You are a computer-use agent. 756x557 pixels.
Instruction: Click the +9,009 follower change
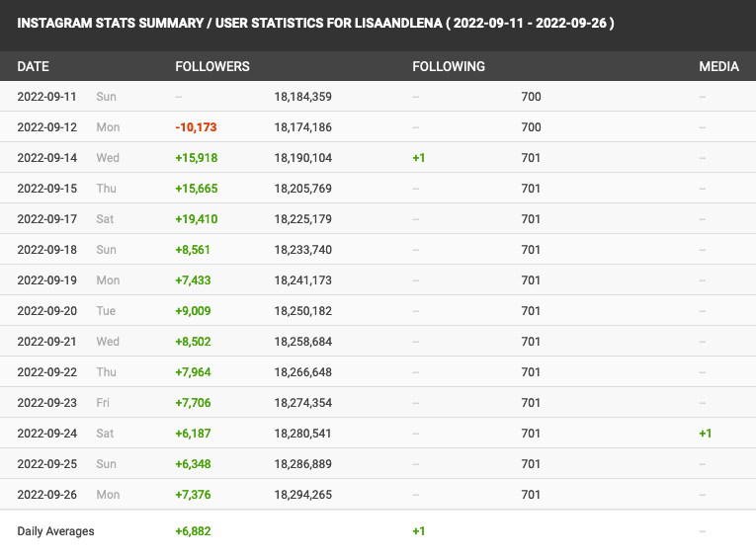pyautogui.click(x=193, y=311)
